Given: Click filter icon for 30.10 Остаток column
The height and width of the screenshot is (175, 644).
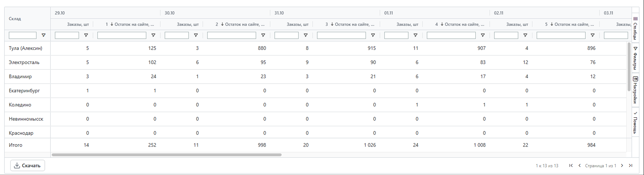Looking at the screenshot, I should (263, 36).
